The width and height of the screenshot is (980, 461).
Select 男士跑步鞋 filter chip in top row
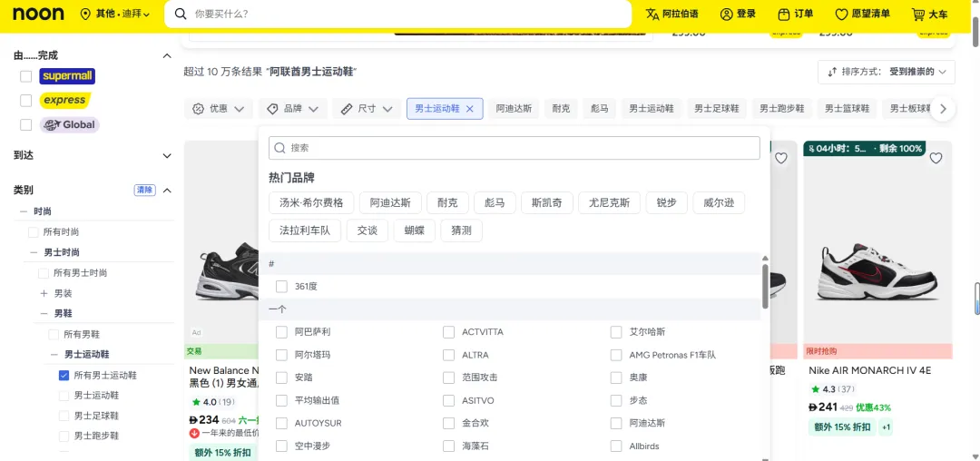[782, 109]
